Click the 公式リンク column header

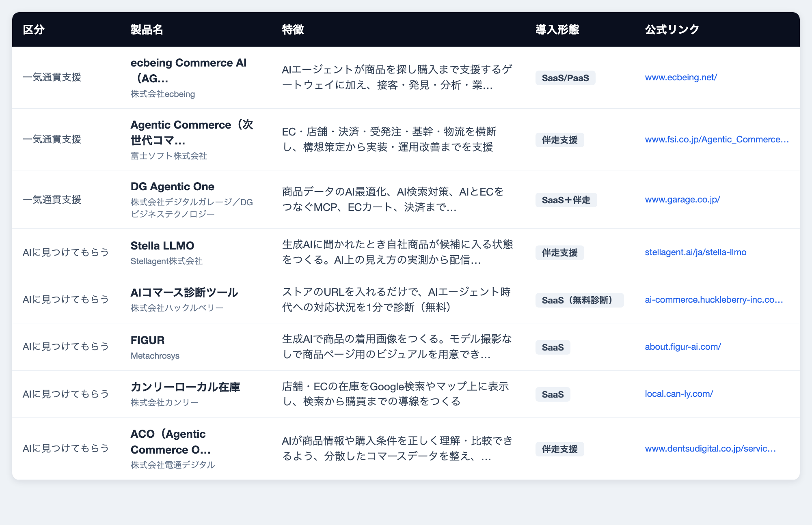(672, 30)
